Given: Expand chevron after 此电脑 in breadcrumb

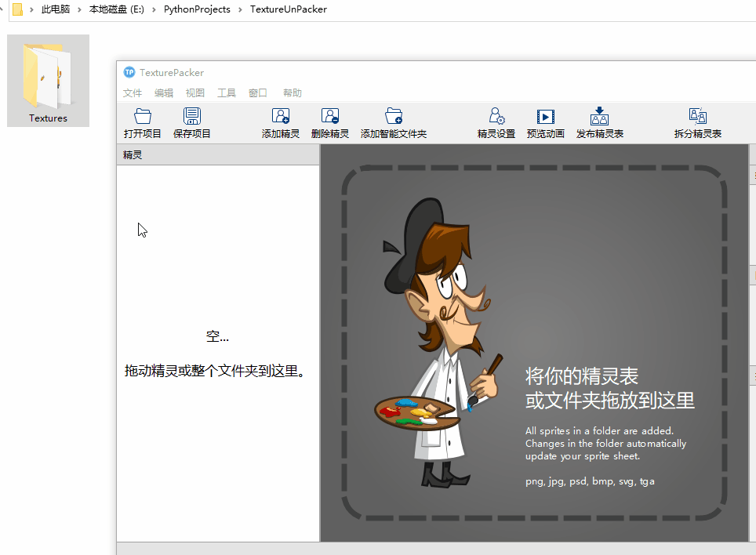Looking at the screenshot, I should 79,9.
